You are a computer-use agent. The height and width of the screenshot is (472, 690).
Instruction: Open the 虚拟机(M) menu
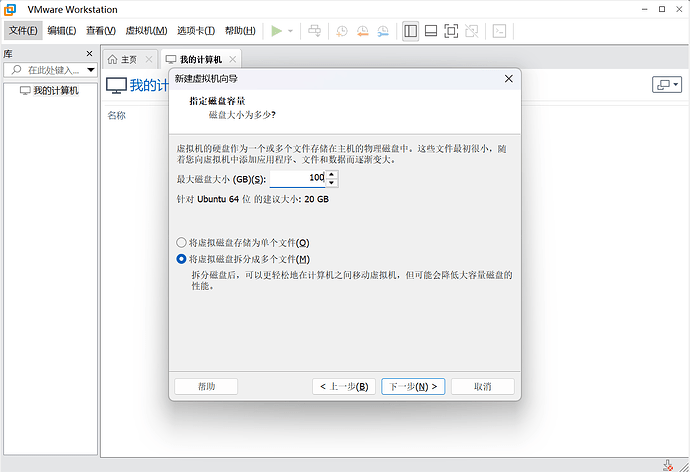click(x=146, y=30)
